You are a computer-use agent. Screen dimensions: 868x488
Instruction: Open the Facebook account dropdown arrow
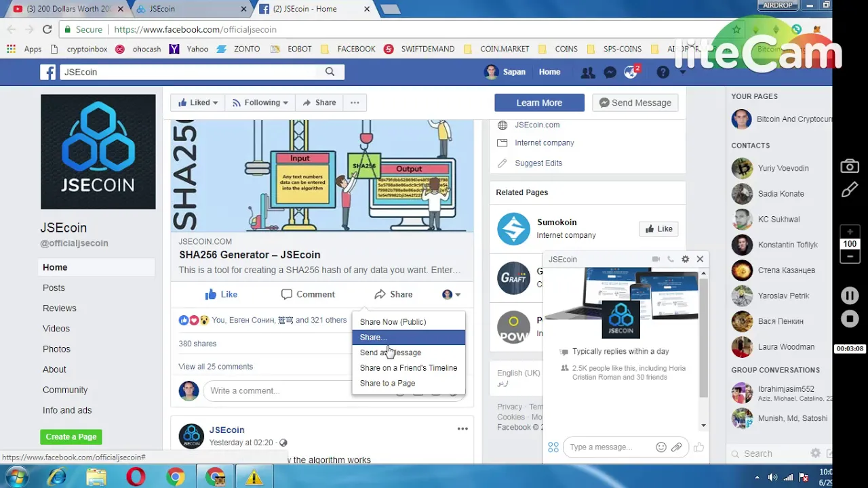[x=683, y=73]
